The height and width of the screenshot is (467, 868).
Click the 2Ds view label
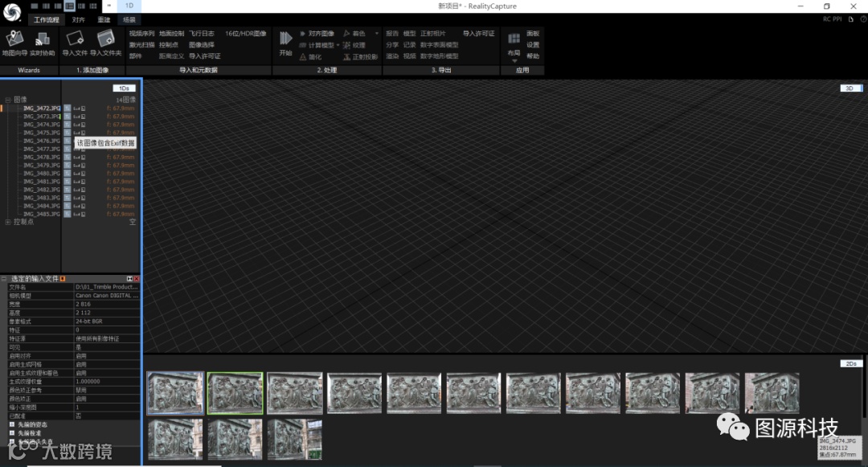pyautogui.click(x=851, y=363)
